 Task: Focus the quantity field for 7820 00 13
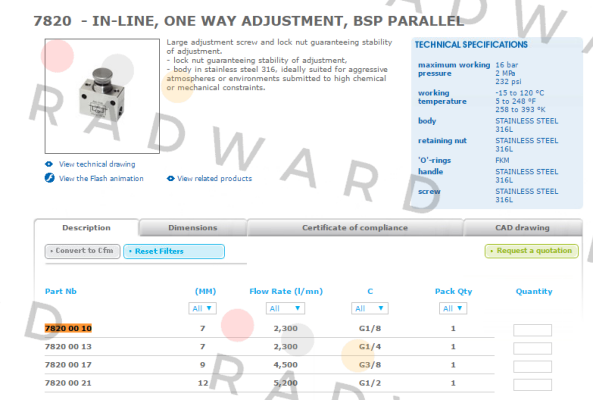pos(532,348)
